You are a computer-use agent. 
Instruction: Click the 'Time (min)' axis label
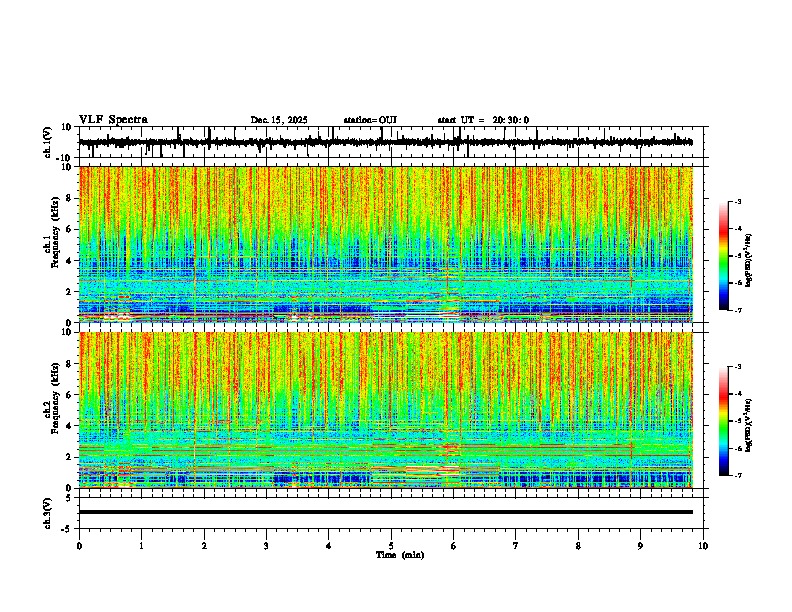400,555
